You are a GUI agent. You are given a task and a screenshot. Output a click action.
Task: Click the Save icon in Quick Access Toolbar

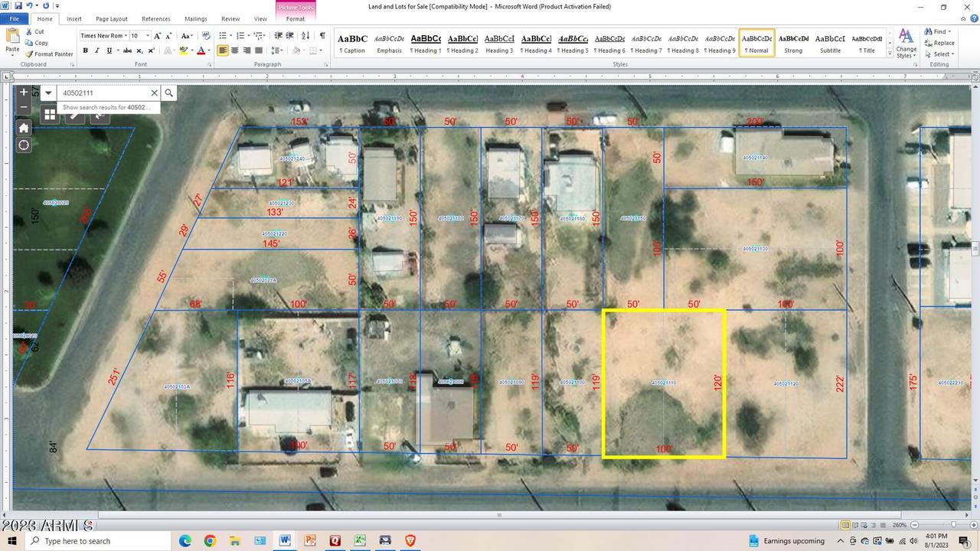coord(18,5)
